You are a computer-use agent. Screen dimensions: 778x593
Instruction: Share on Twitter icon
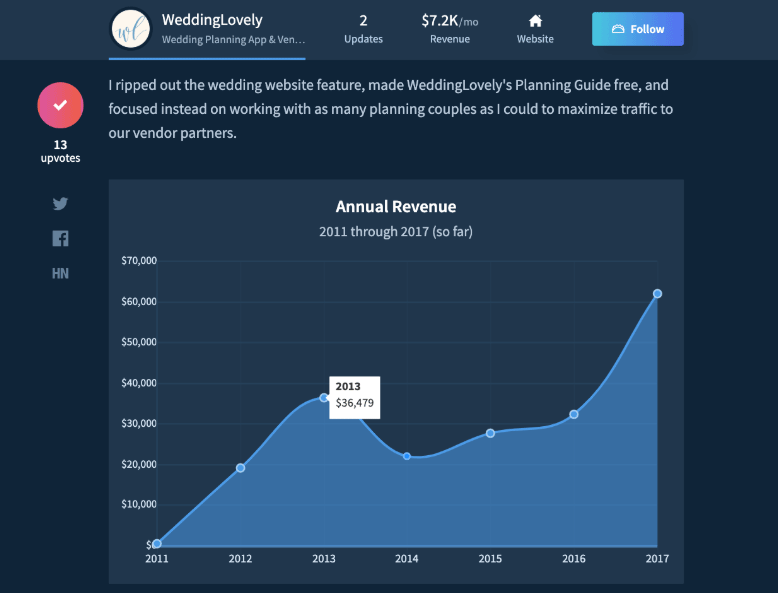pyautogui.click(x=61, y=203)
